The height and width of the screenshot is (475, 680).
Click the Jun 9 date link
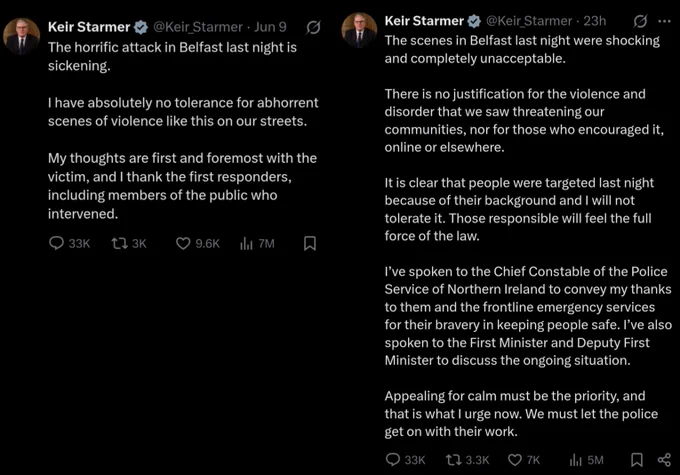click(270, 27)
